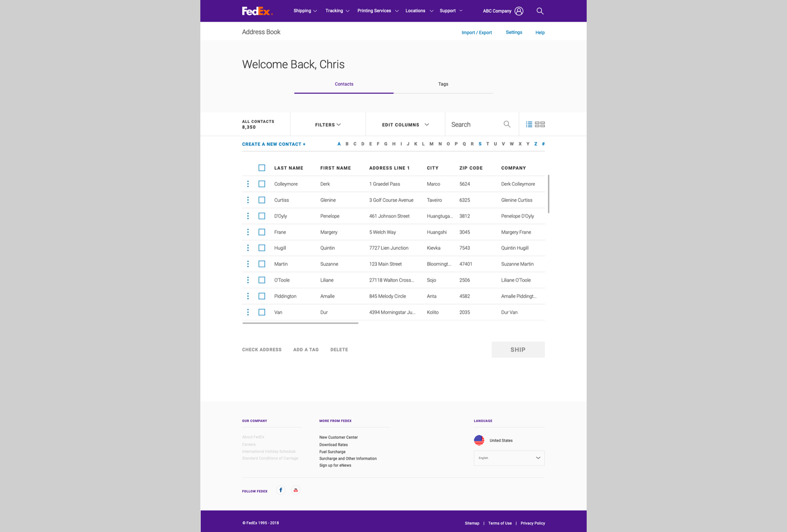Switch to the Tags tab
787x532 pixels.
[443, 84]
